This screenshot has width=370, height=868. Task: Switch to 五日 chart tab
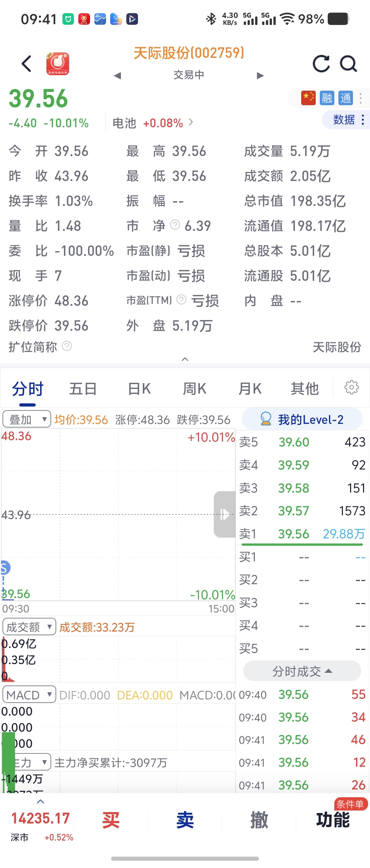tap(83, 389)
